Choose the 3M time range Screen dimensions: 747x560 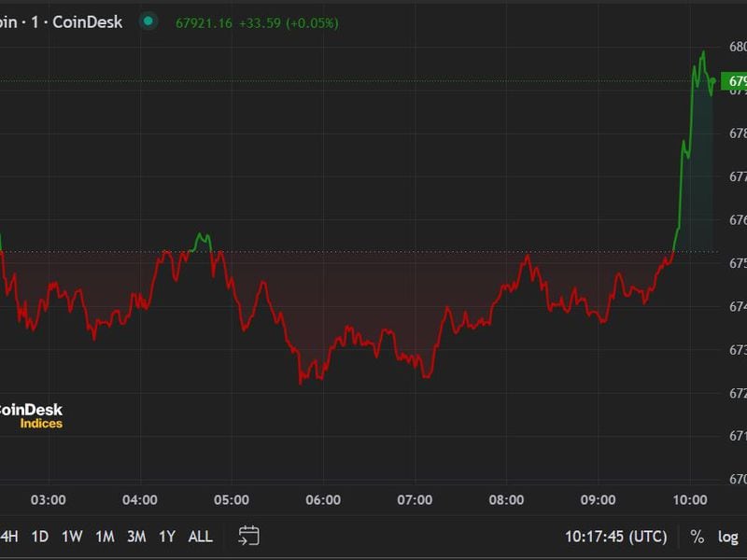coord(136,537)
